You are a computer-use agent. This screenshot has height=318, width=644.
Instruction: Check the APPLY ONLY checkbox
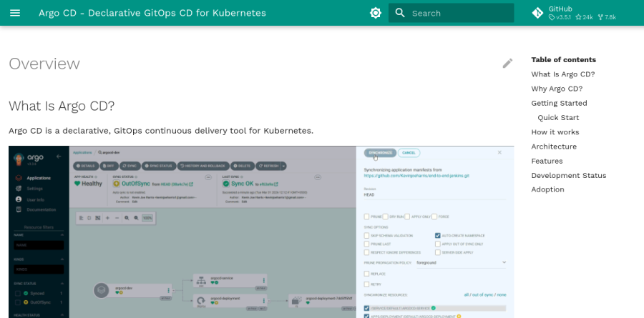(407, 217)
